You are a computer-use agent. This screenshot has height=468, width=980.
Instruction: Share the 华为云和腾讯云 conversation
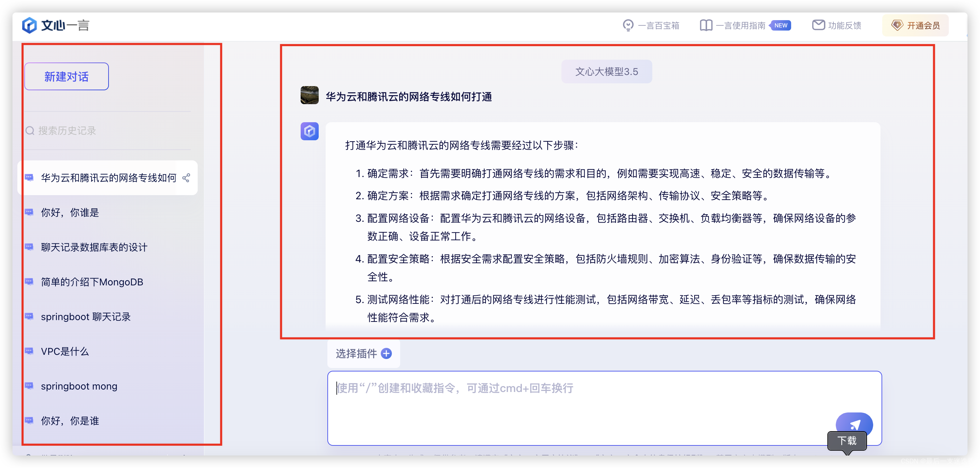pos(186,178)
